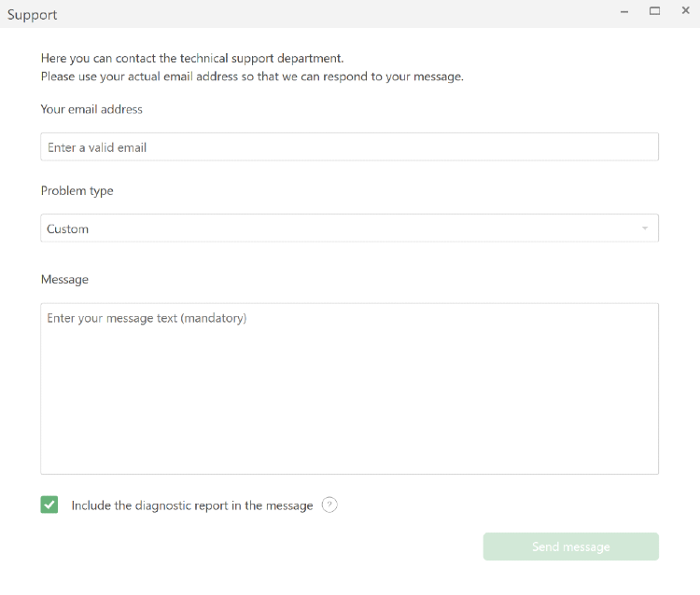Image resolution: width=700 pixels, height=595 pixels.
Task: Close the Support window
Action: pos(686,10)
